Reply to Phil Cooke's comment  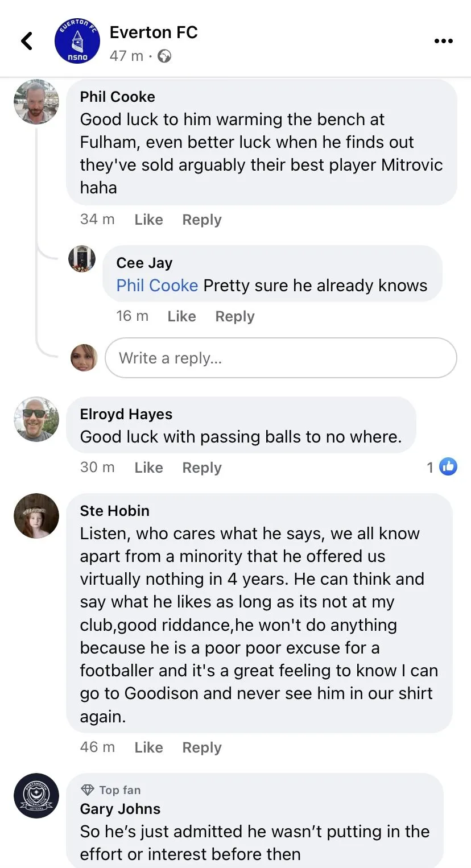point(201,220)
